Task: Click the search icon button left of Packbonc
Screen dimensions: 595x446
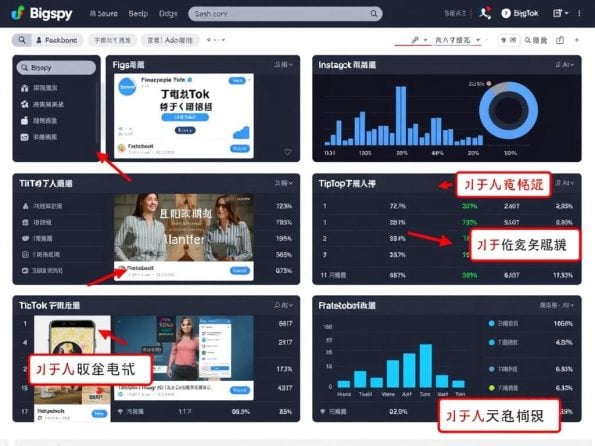Action: [x=22, y=40]
